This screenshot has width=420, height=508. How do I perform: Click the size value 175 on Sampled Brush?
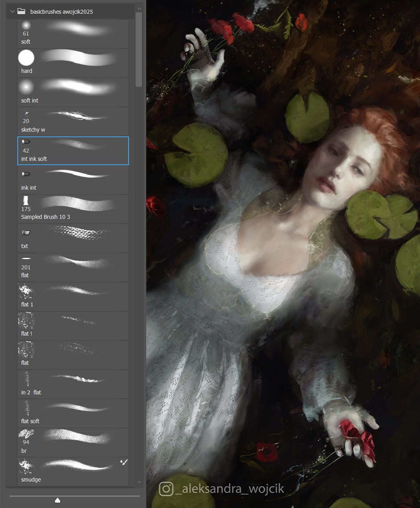point(26,209)
